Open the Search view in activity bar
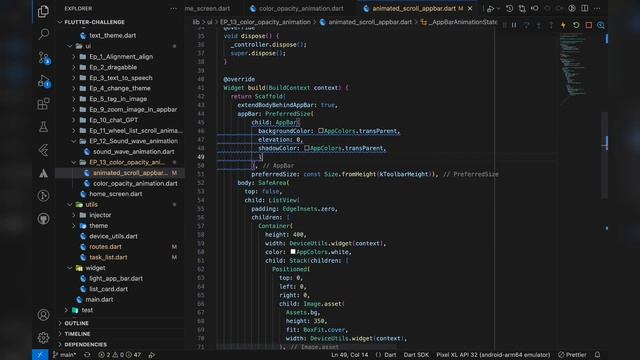The image size is (640, 360). (43, 34)
